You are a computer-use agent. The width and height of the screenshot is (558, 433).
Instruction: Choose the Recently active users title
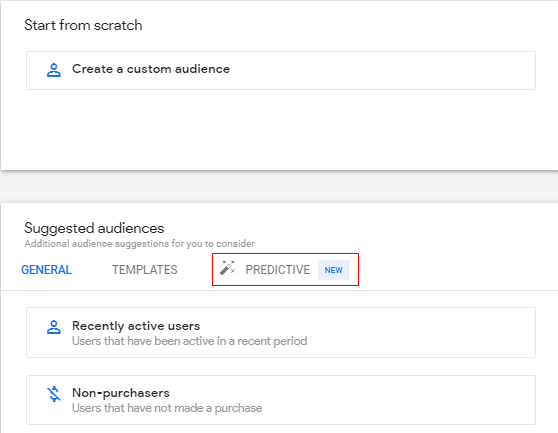(x=136, y=326)
